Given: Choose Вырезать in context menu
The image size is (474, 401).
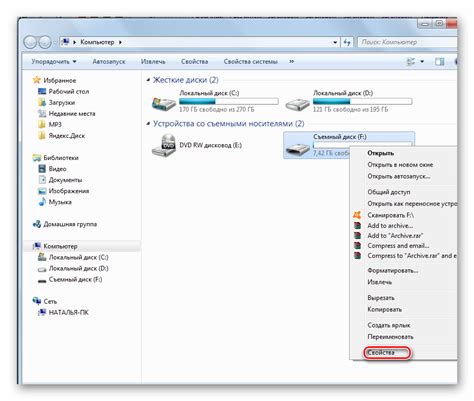Looking at the screenshot, I should click(381, 298).
